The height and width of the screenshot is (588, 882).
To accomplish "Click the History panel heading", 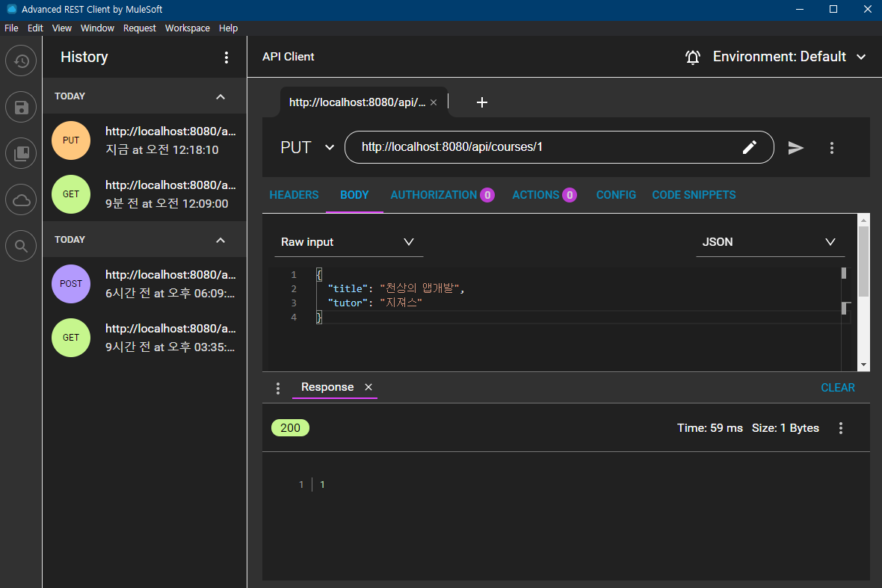I will point(84,58).
